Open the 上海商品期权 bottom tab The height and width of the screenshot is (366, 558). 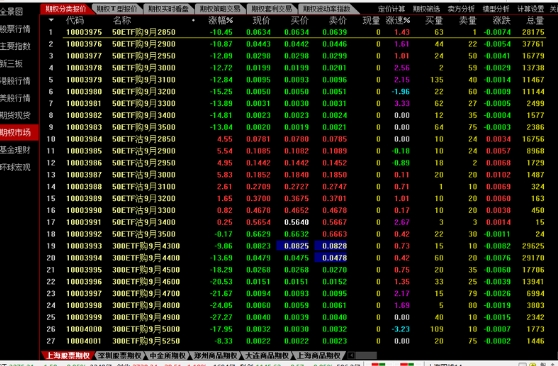[318, 355]
